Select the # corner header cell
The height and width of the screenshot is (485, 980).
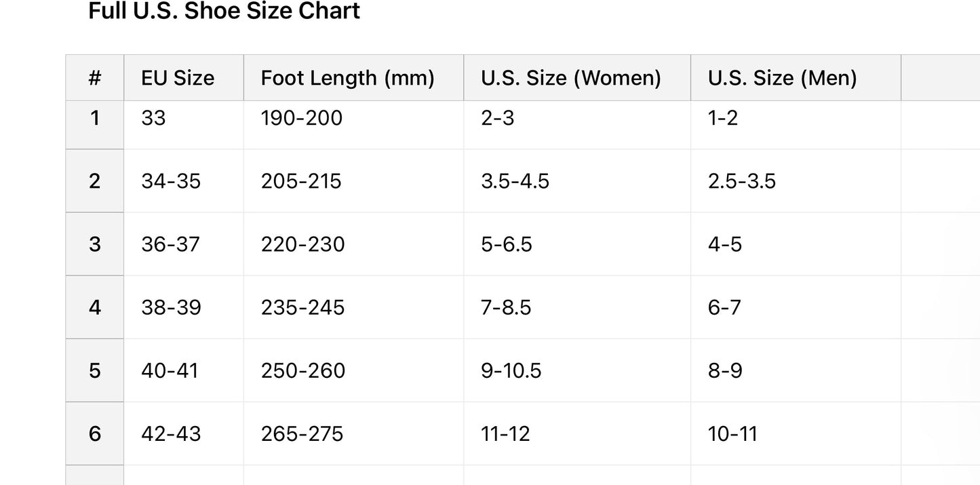(x=95, y=78)
